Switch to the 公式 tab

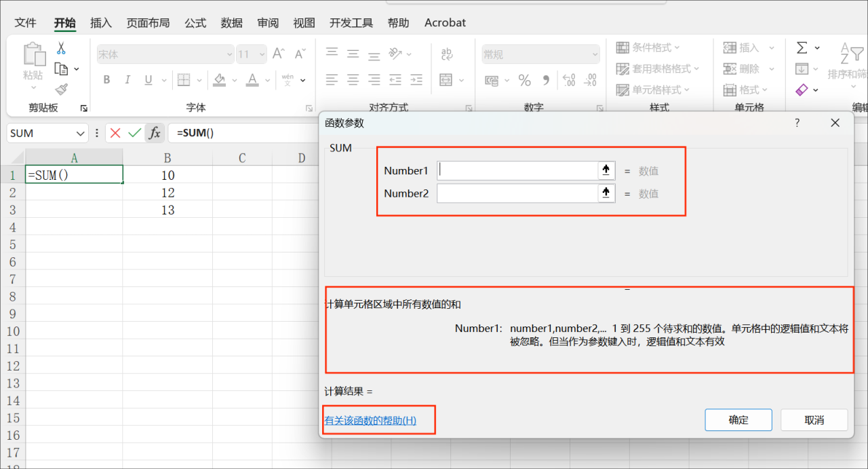click(x=195, y=22)
